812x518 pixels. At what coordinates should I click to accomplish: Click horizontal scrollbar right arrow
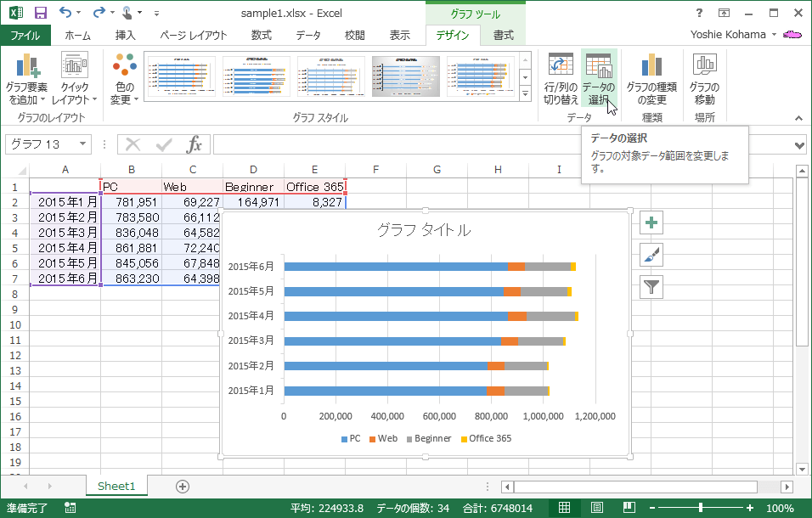coord(787,487)
